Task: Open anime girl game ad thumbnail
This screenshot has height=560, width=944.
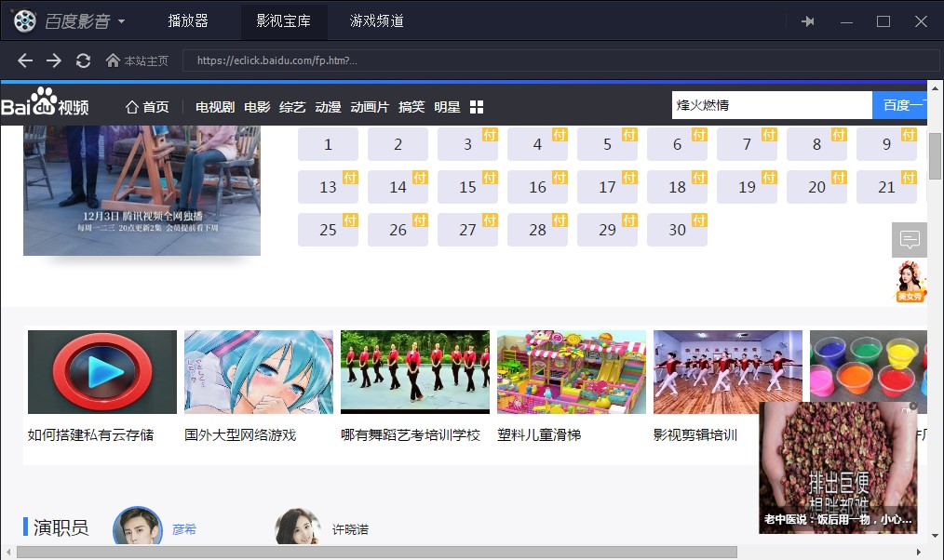Action: (259, 372)
